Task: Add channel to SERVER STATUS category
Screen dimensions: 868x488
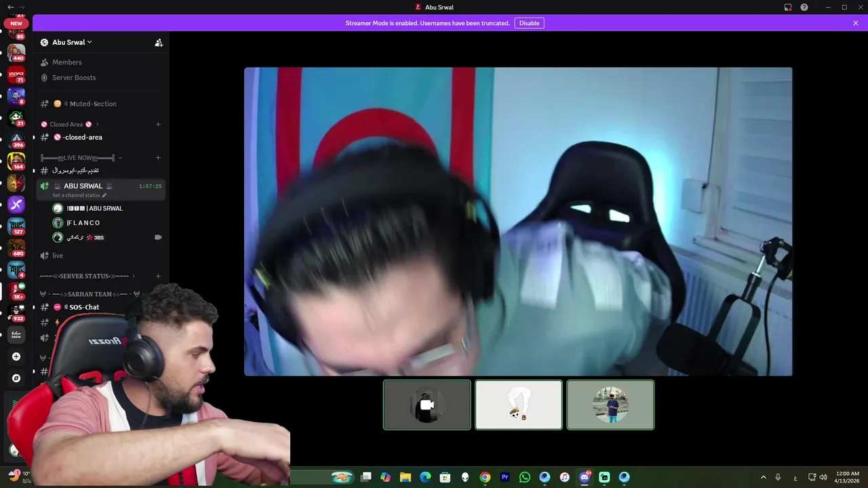Action: (x=158, y=276)
